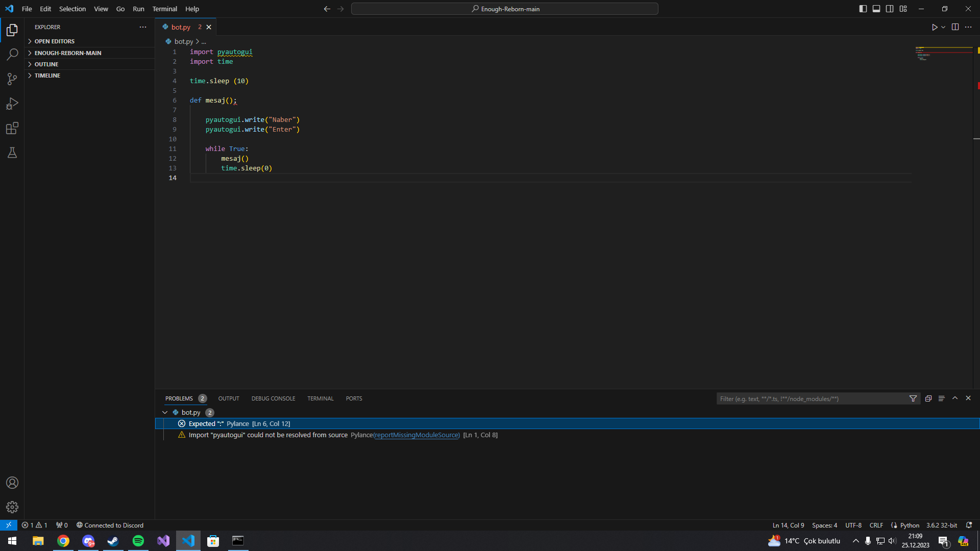Open the Testing flask view
The height and width of the screenshot is (551, 980).
[12, 153]
